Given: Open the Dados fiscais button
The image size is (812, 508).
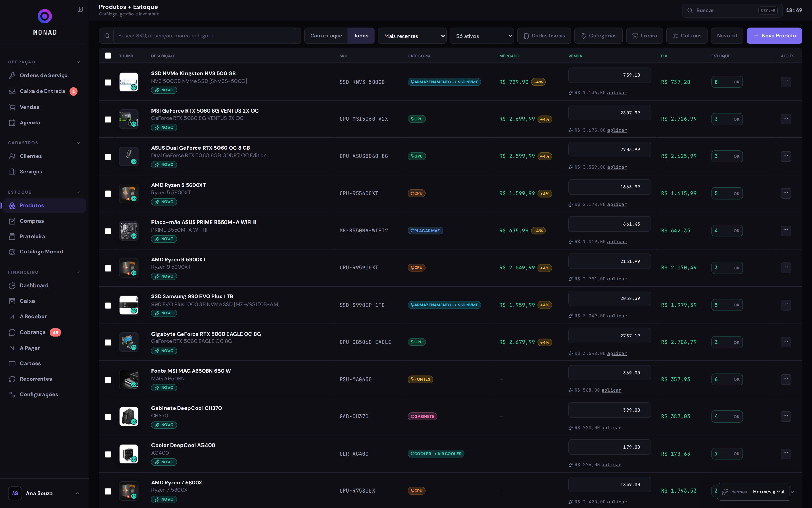Looking at the screenshot, I should (x=544, y=36).
